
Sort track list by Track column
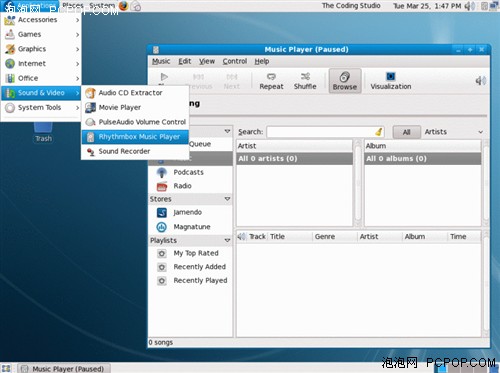tap(257, 237)
